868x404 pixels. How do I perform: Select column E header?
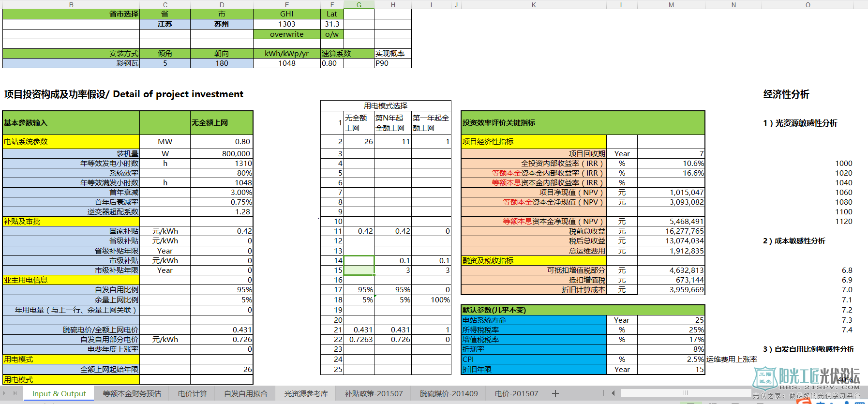point(287,4)
